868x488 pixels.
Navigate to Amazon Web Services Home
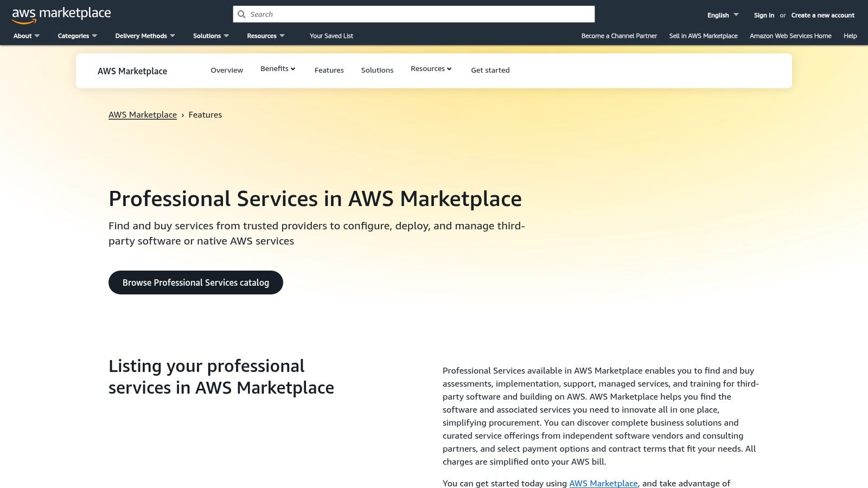[790, 36]
